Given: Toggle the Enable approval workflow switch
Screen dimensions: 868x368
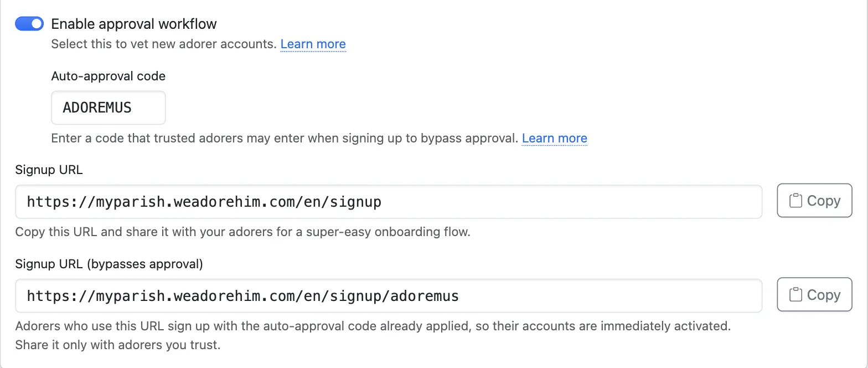Looking at the screenshot, I should 29,24.
